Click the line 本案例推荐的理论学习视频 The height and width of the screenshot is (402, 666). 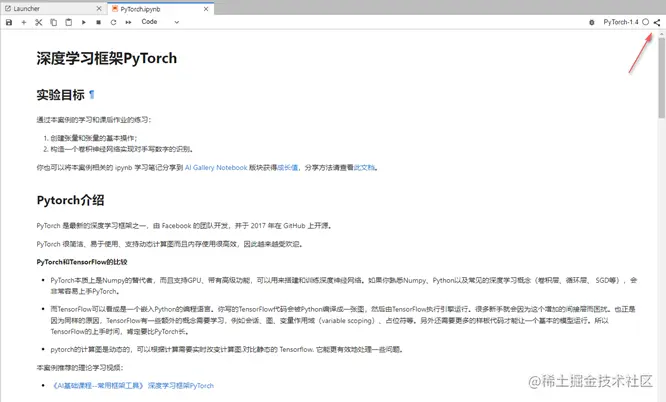[x=80, y=368]
